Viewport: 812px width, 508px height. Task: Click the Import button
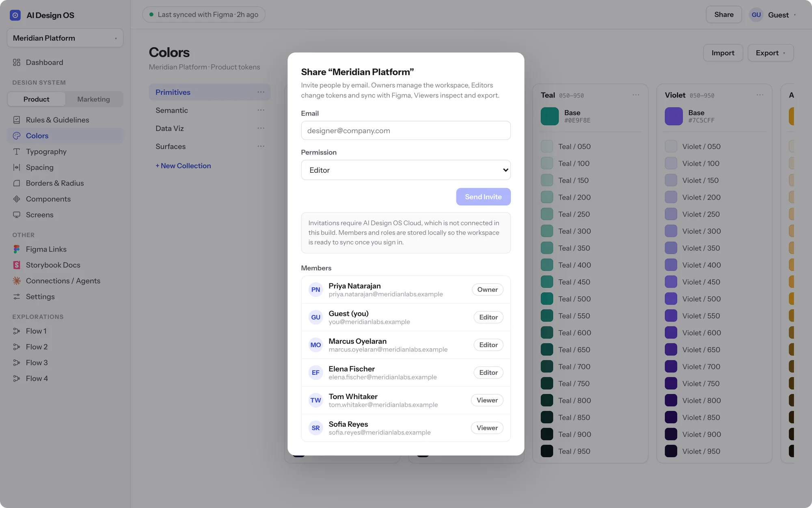coord(723,53)
